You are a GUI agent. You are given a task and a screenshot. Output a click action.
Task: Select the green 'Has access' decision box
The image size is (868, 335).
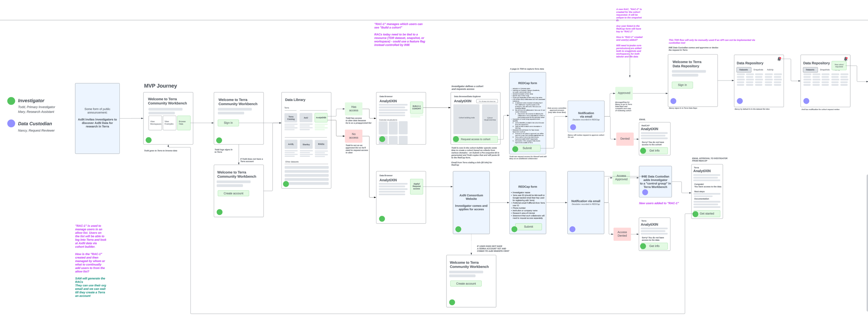pos(353,109)
